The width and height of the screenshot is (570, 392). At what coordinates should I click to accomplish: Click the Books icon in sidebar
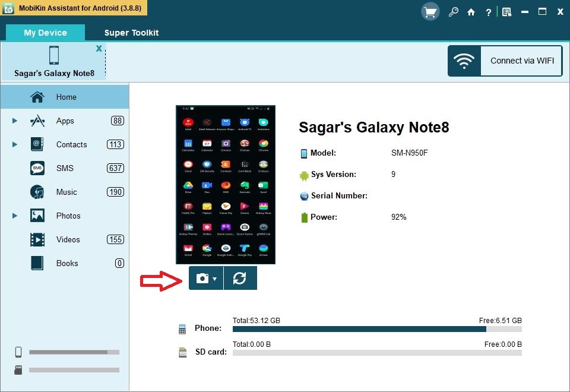coord(37,263)
